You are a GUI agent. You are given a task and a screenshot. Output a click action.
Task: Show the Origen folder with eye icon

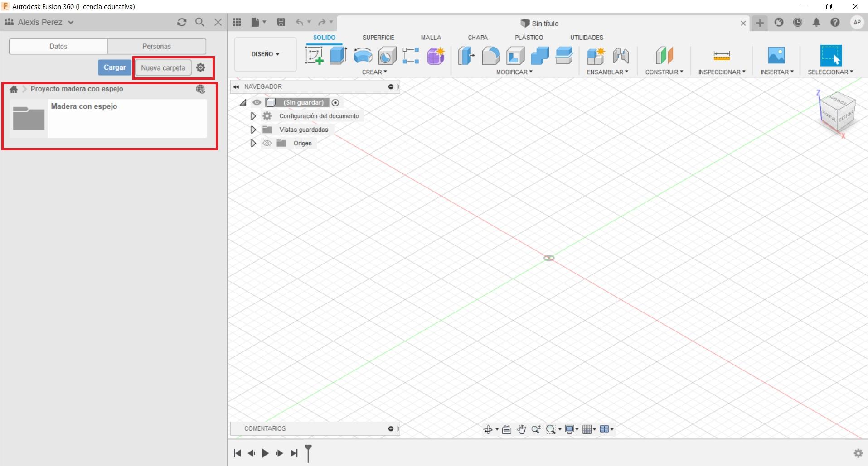click(x=267, y=143)
